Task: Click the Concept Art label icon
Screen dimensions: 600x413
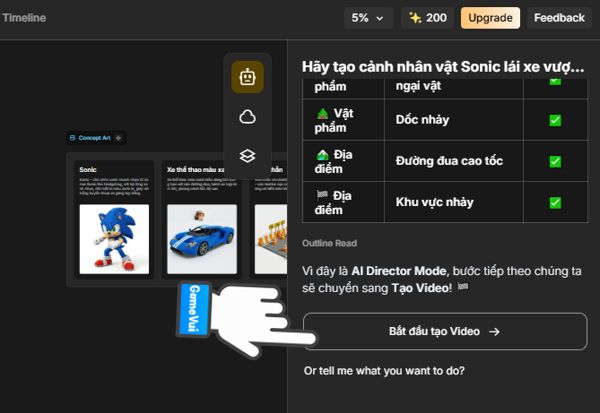Action: point(72,137)
